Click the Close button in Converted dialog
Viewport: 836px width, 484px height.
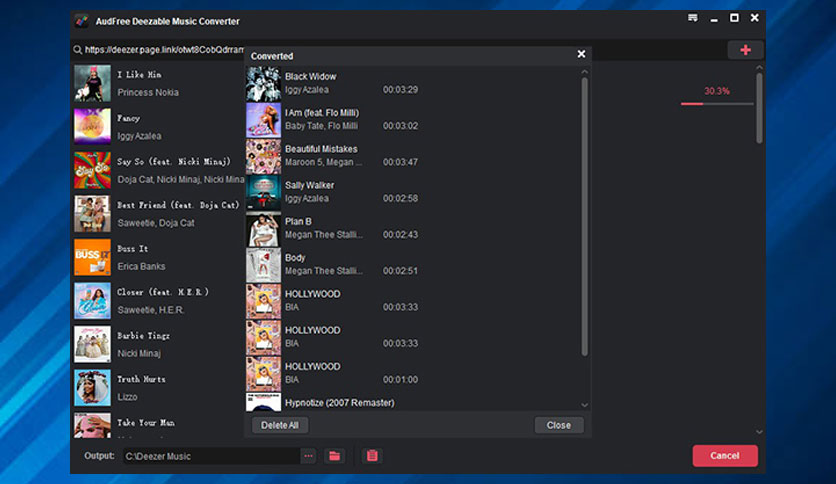click(x=559, y=425)
